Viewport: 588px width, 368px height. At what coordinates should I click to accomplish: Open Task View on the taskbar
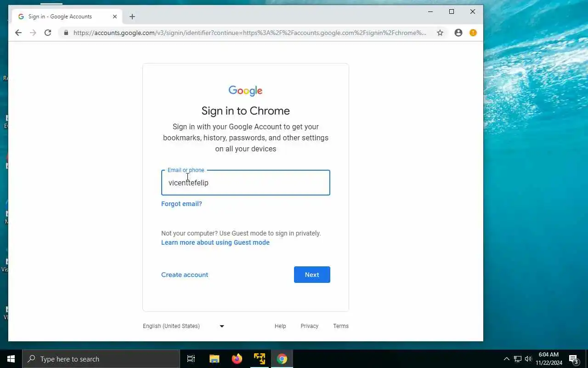click(x=191, y=359)
